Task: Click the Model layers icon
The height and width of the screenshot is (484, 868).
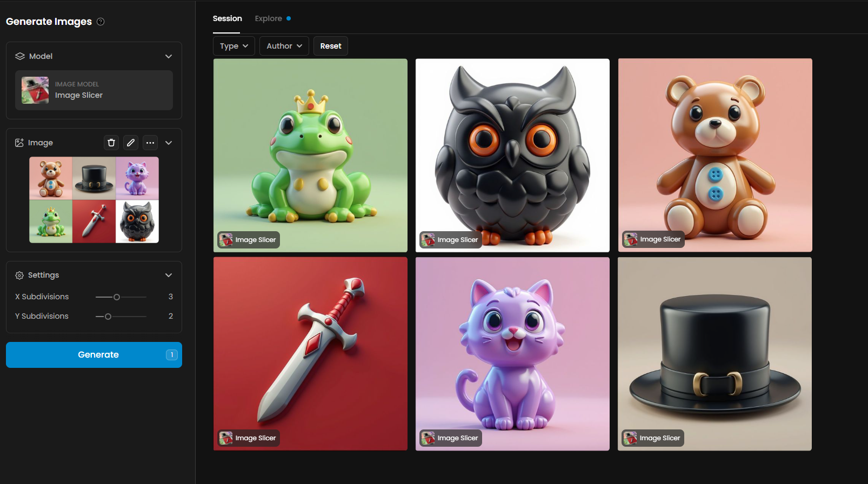Action: coord(20,56)
